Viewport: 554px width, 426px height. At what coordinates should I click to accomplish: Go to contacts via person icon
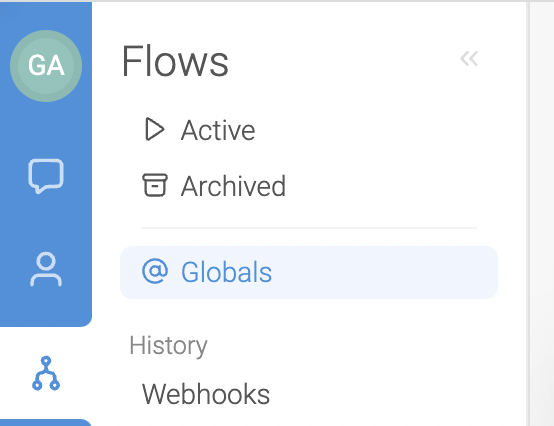(46, 269)
